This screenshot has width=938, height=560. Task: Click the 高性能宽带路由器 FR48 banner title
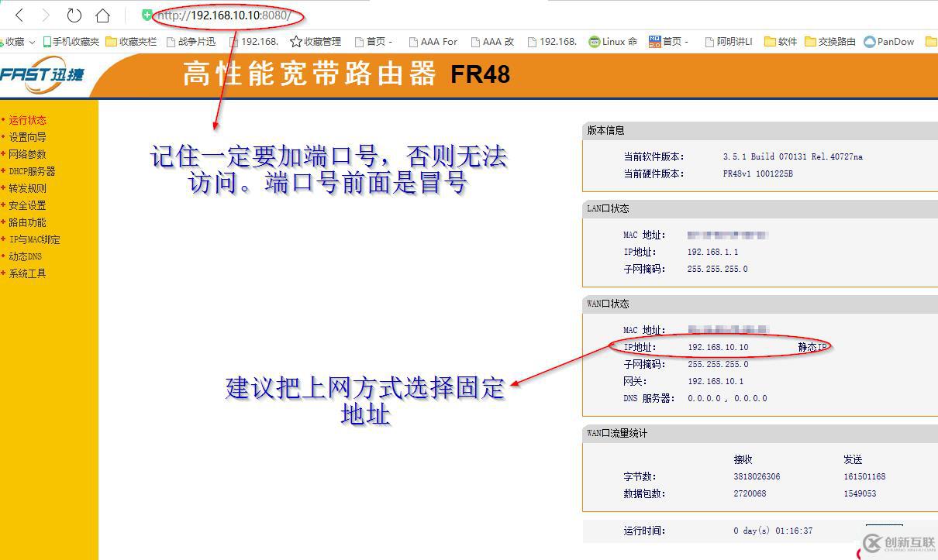347,74
